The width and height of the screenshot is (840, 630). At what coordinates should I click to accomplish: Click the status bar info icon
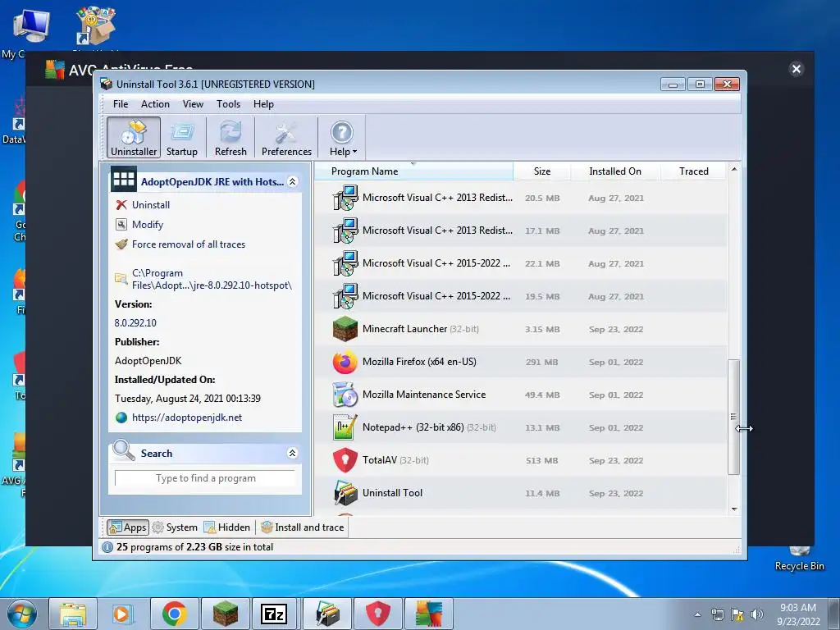107,547
